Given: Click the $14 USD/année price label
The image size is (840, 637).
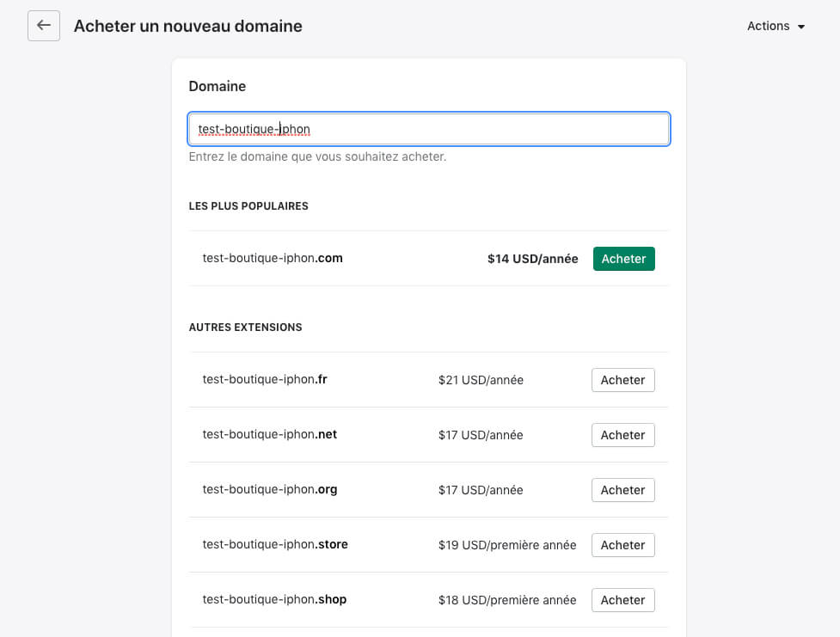Looking at the screenshot, I should tap(532, 259).
